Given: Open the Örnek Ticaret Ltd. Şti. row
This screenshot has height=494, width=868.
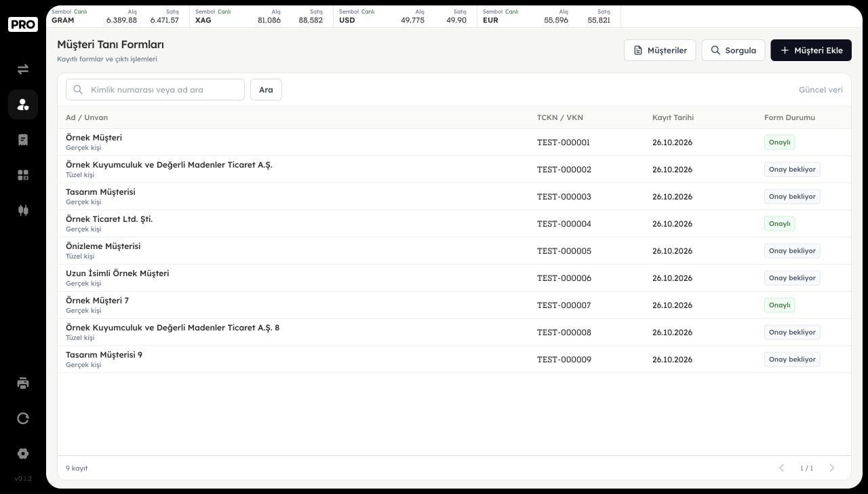Looking at the screenshot, I should click(x=454, y=224).
